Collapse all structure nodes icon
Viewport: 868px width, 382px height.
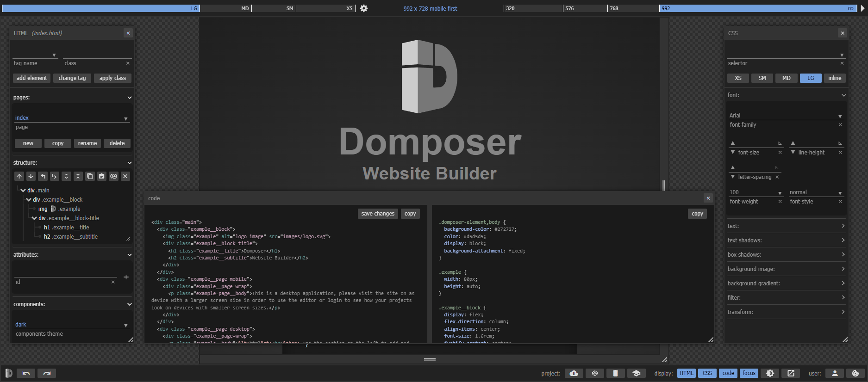tap(78, 176)
